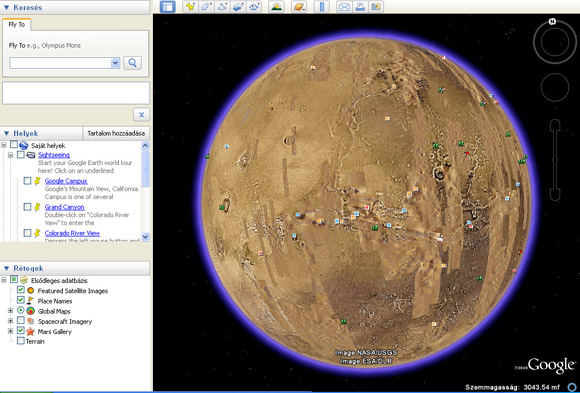580x393 pixels.
Task: Enable the Spacecraft Imagery layer
Action: point(21,320)
